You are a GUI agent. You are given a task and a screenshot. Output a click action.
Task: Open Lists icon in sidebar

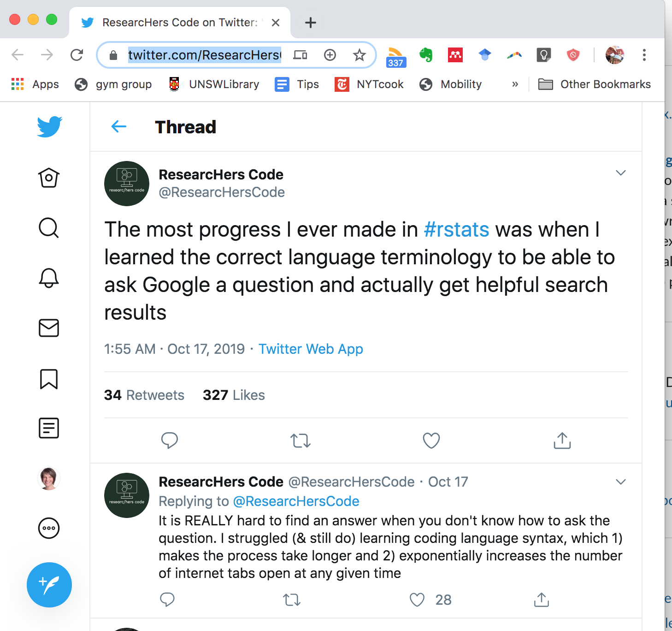coord(49,428)
